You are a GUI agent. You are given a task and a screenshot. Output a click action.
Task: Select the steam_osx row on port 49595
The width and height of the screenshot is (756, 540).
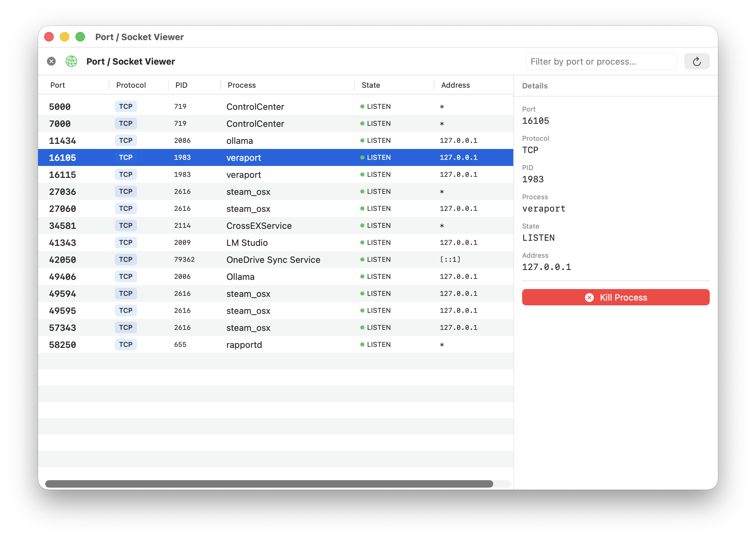click(x=276, y=310)
